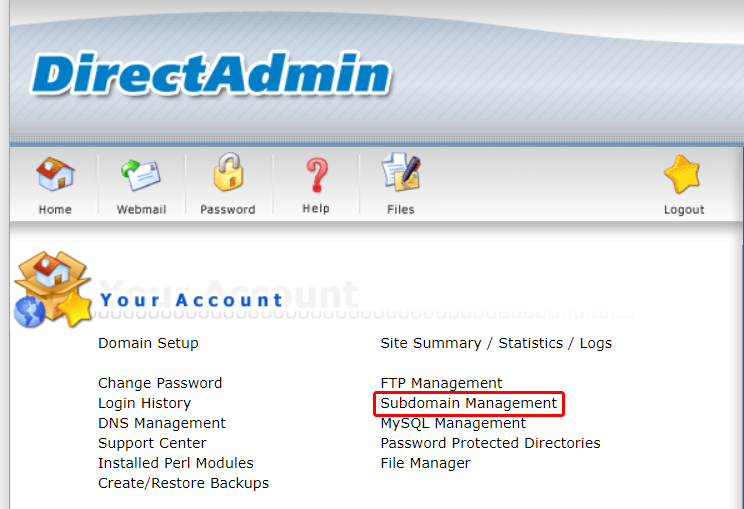Click the Your Account box icon

54,289
